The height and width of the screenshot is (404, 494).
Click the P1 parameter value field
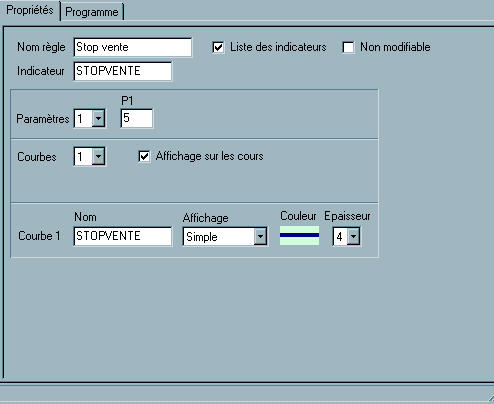click(137, 118)
